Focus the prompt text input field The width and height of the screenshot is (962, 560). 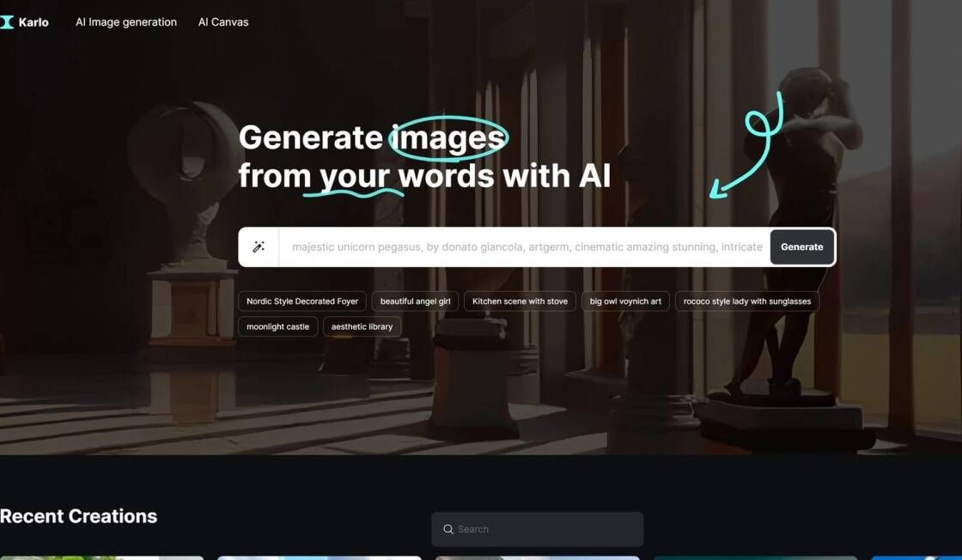(x=525, y=247)
